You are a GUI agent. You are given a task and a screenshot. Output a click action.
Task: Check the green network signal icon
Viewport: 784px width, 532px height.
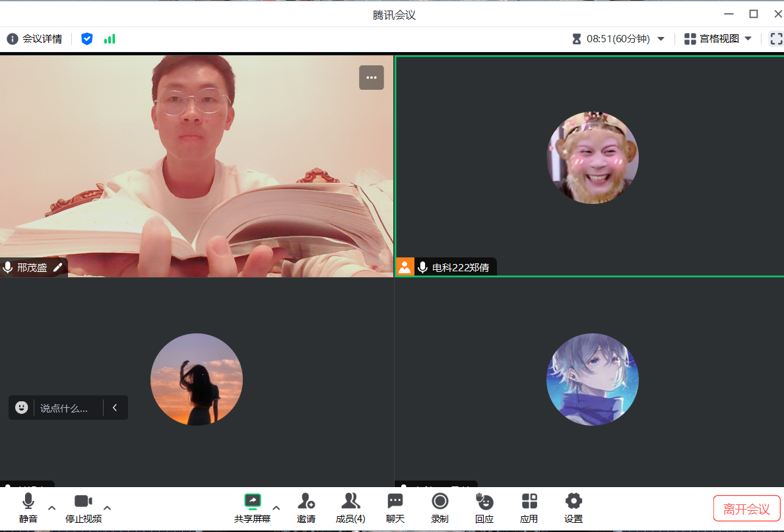coord(110,39)
